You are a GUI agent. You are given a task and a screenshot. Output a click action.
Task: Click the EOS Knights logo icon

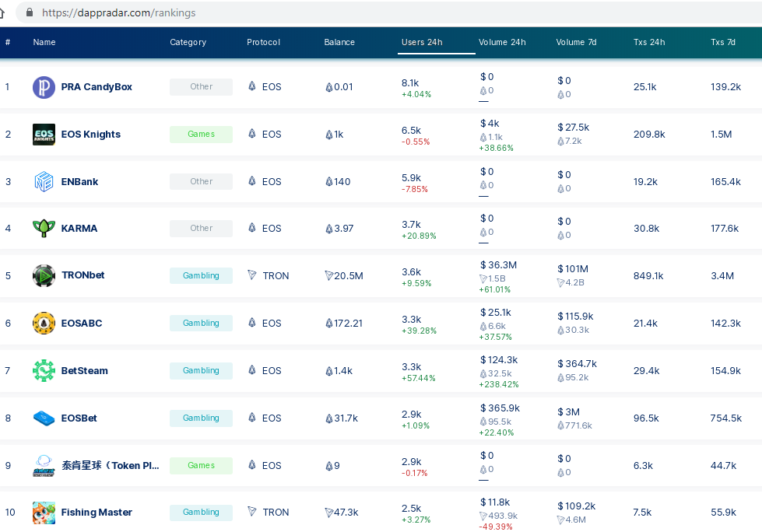[44, 135]
